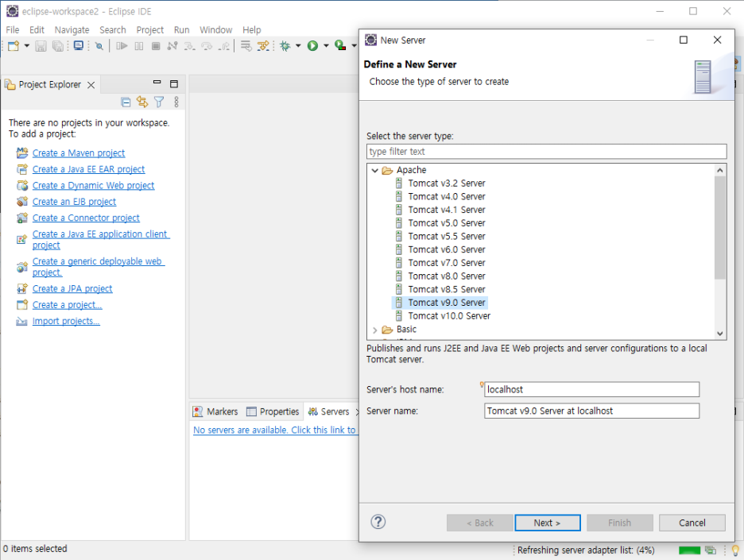Maximize the Project Explorer panel
The height and width of the screenshot is (560, 744).
click(174, 84)
